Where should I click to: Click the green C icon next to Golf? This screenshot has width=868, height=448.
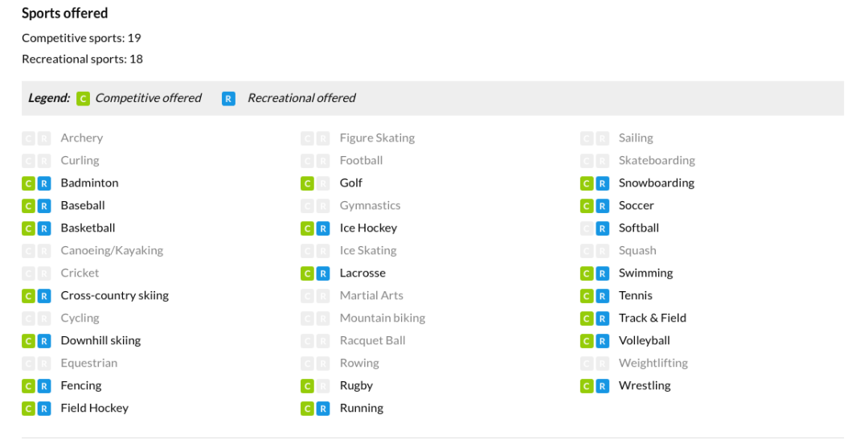coord(307,183)
